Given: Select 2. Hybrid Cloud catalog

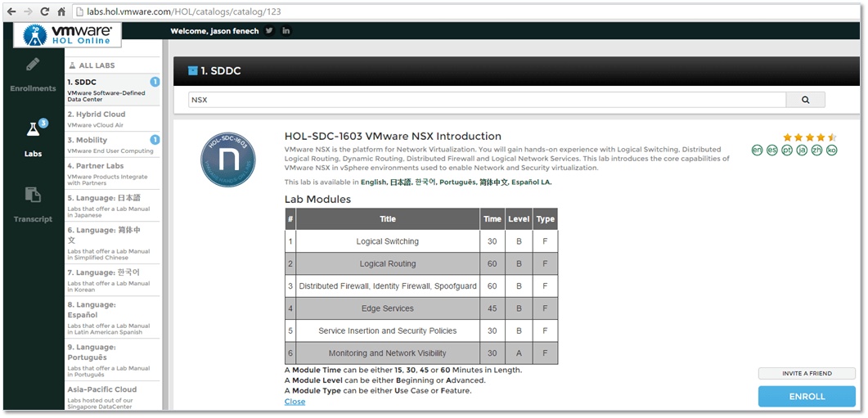Looking at the screenshot, I should tap(112, 119).
